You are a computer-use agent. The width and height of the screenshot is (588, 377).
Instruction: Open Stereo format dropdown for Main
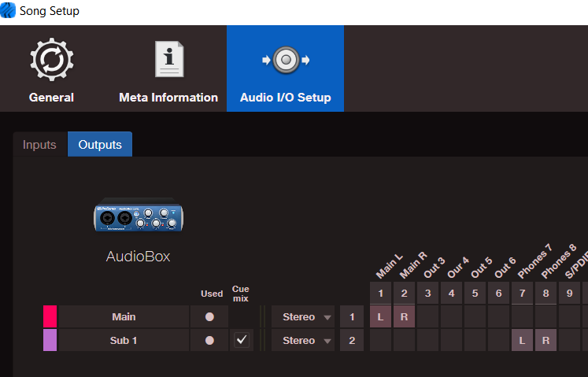(x=303, y=317)
